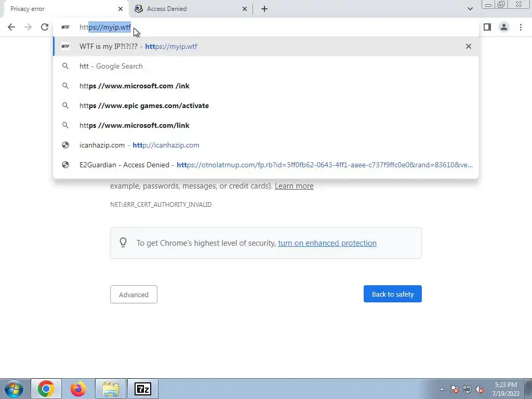Click turn on enhanced protection link
This screenshot has width=532, height=399.
[x=327, y=243]
